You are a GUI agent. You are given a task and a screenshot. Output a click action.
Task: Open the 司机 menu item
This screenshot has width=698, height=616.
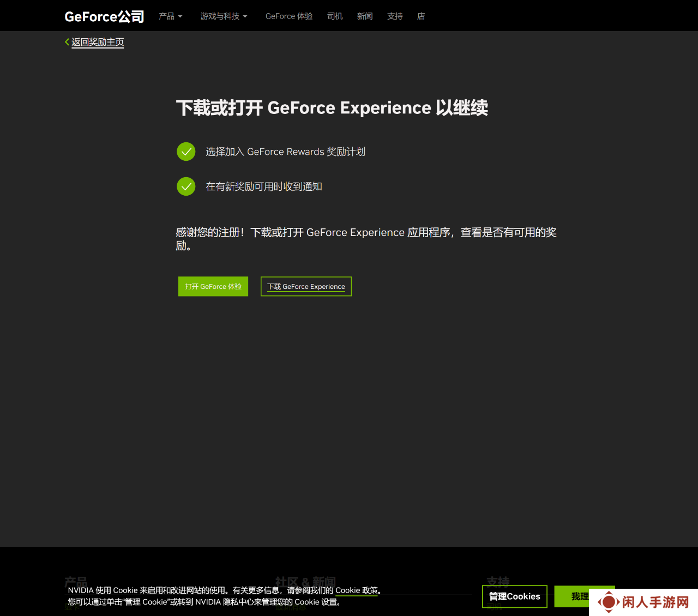point(335,16)
